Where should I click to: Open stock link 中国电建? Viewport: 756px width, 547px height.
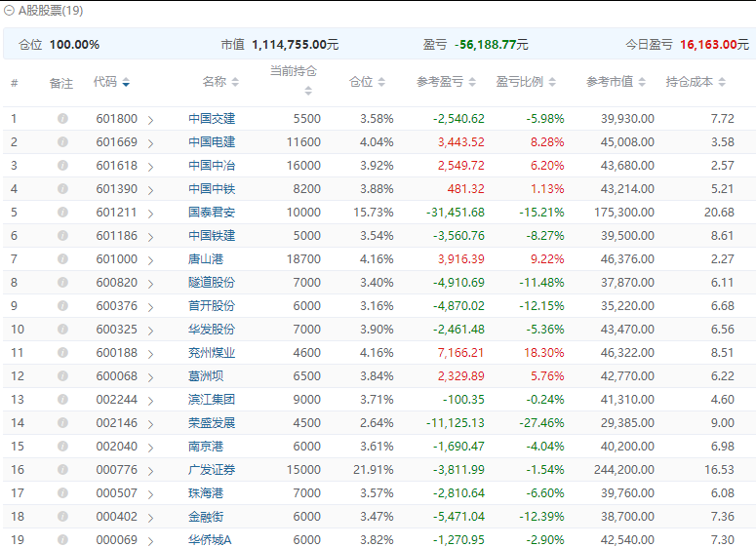[x=212, y=142]
